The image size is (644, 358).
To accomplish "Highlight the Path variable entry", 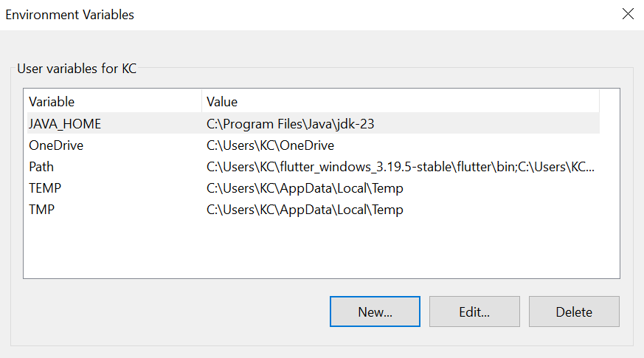I will point(41,167).
